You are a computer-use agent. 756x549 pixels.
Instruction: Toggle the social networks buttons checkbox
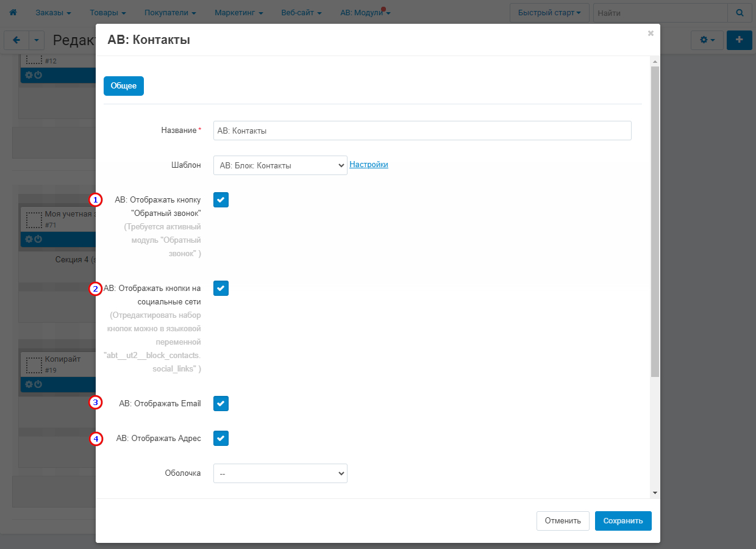221,288
